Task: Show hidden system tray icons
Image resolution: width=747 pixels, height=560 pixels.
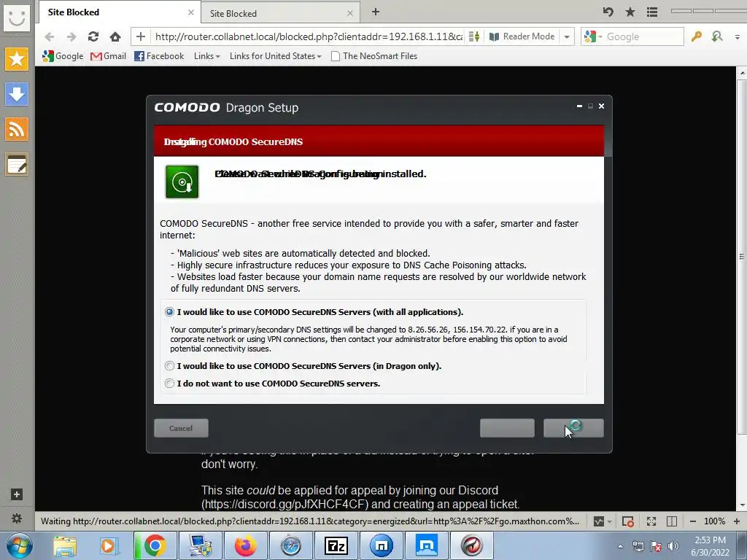Action: tap(620, 546)
